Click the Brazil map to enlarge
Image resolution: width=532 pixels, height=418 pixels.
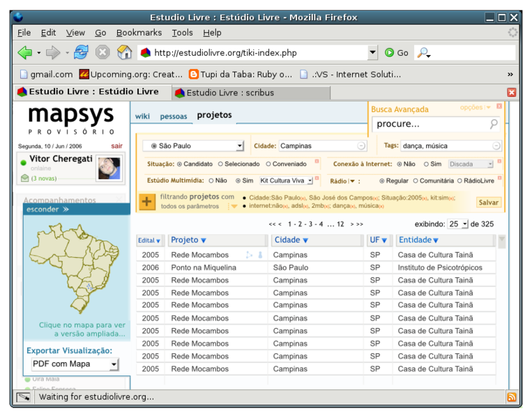75,268
